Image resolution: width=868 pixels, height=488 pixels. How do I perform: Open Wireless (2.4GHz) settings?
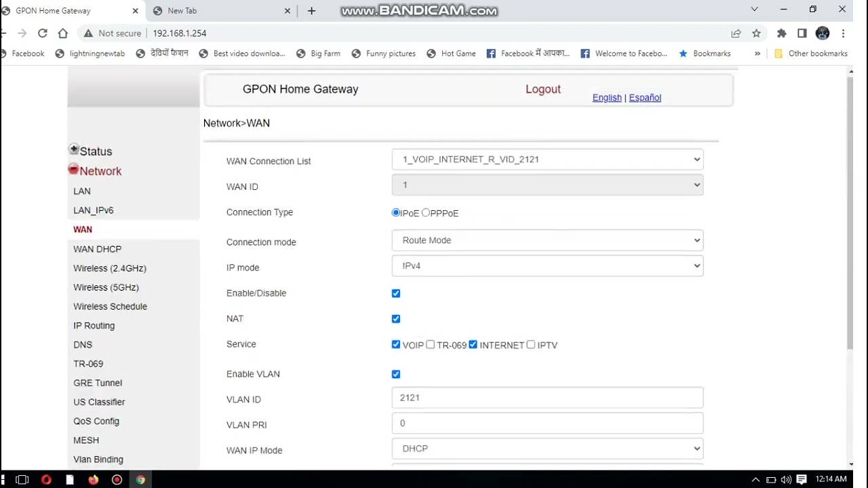pos(110,268)
